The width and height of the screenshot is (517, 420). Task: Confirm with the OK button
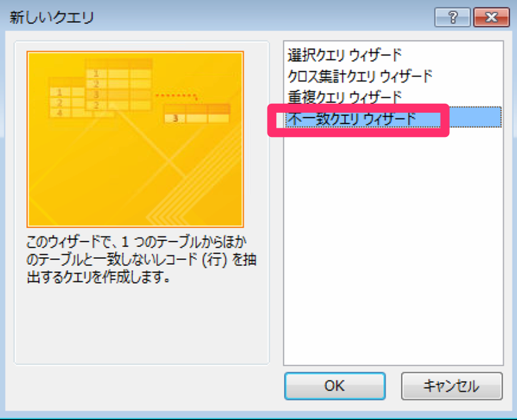(335, 386)
